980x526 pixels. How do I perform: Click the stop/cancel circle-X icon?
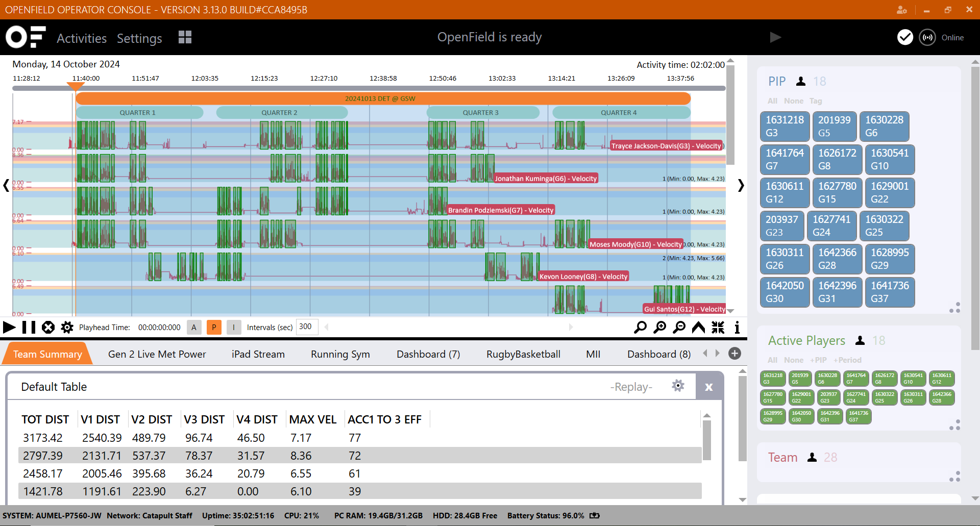[x=48, y=327]
